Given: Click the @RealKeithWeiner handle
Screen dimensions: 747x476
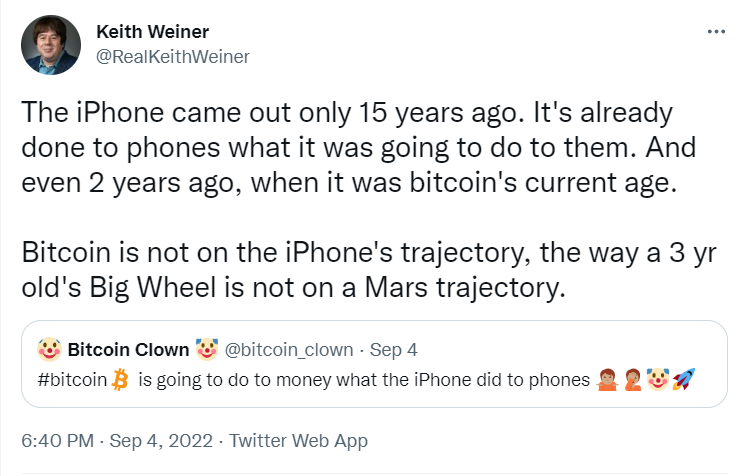Looking at the screenshot, I should click(x=172, y=56).
